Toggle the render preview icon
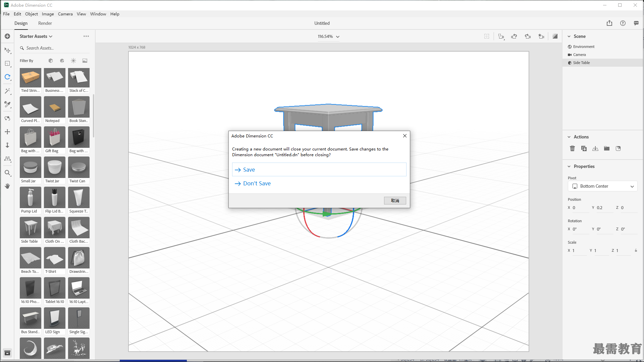This screenshot has width=644, height=362. pyautogui.click(x=555, y=36)
